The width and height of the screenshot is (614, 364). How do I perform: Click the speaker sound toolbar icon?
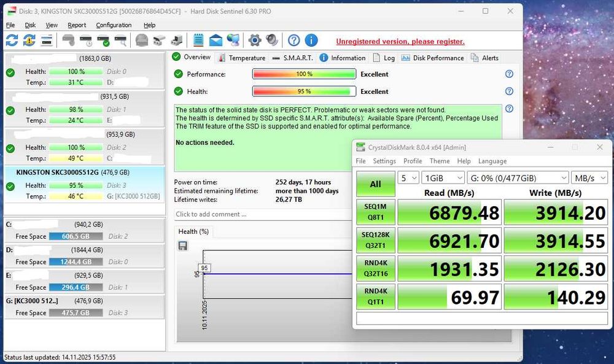272,41
